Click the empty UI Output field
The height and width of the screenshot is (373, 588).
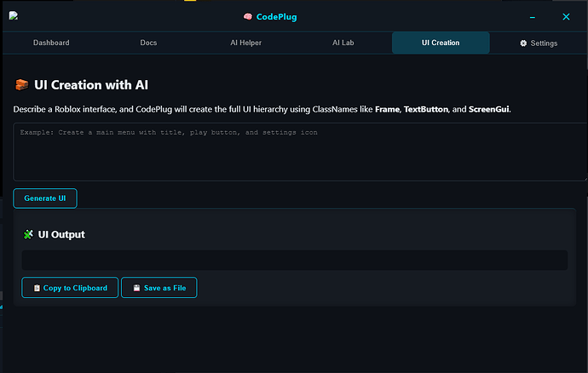coord(294,261)
